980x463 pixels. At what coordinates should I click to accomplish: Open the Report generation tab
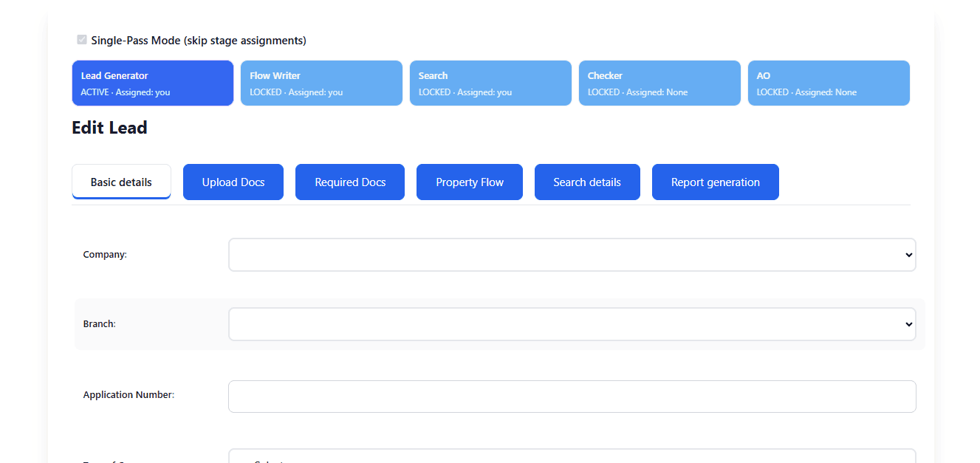click(x=715, y=182)
